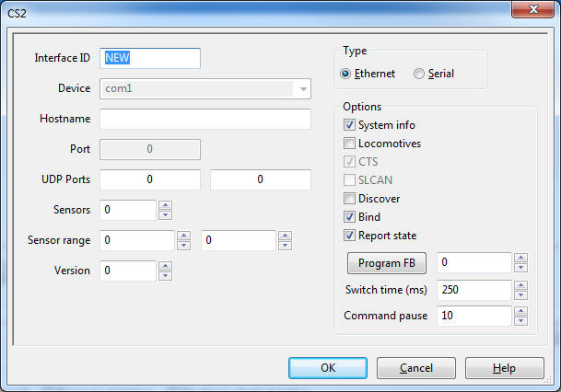Screen dimensions: 561x392
Task: Disable the Report state checkbox
Action: click(x=349, y=236)
